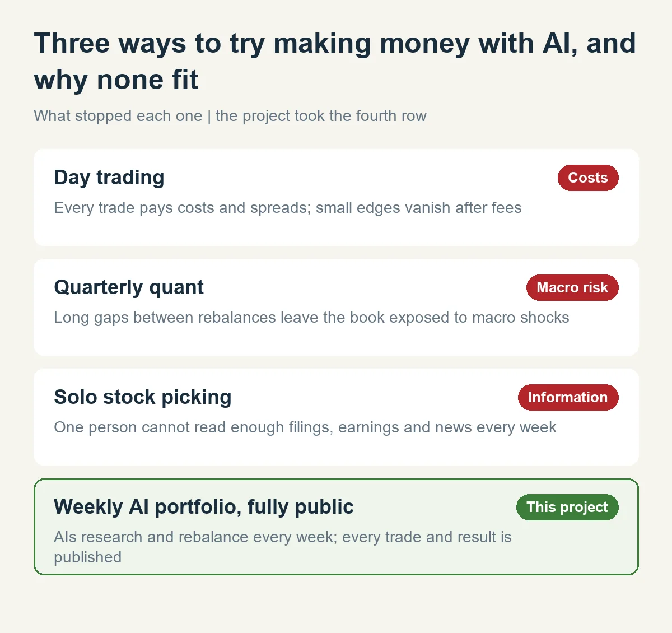Open the Day trading heading
The width and height of the screenshot is (672, 633).
coord(109,178)
